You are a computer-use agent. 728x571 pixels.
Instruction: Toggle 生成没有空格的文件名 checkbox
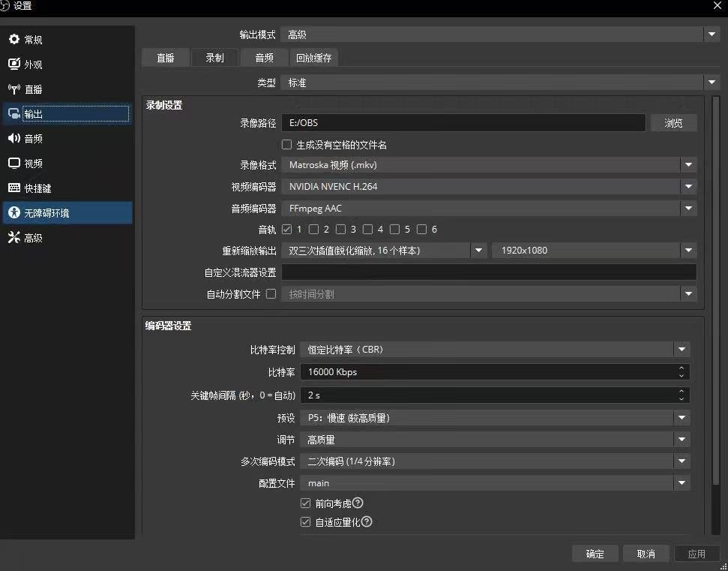coord(287,145)
